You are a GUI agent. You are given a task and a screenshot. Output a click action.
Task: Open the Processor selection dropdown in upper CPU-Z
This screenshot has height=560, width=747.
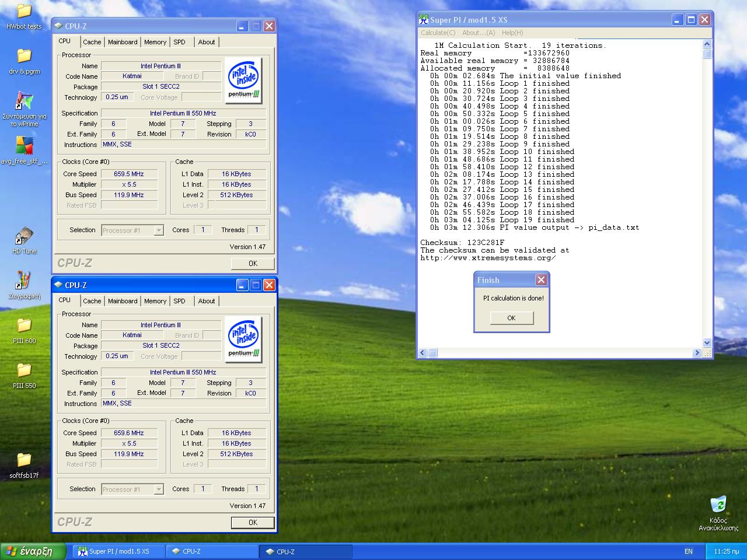pyautogui.click(x=159, y=230)
